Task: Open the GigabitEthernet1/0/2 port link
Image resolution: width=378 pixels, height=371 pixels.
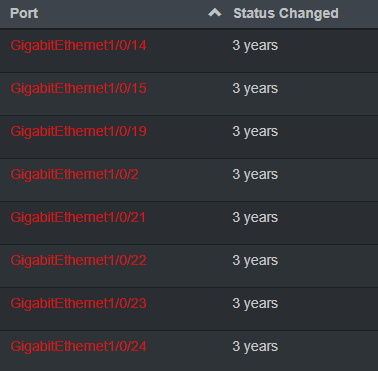Action: (74, 174)
